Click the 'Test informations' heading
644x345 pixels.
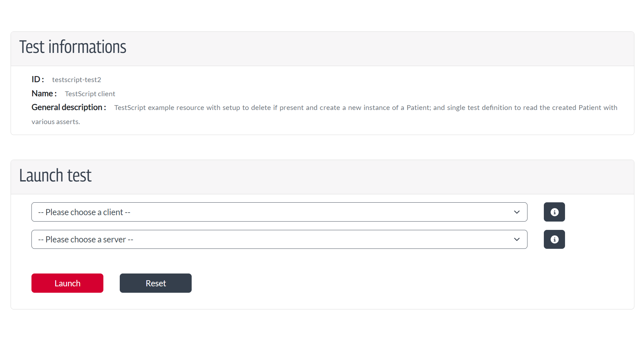(x=73, y=47)
